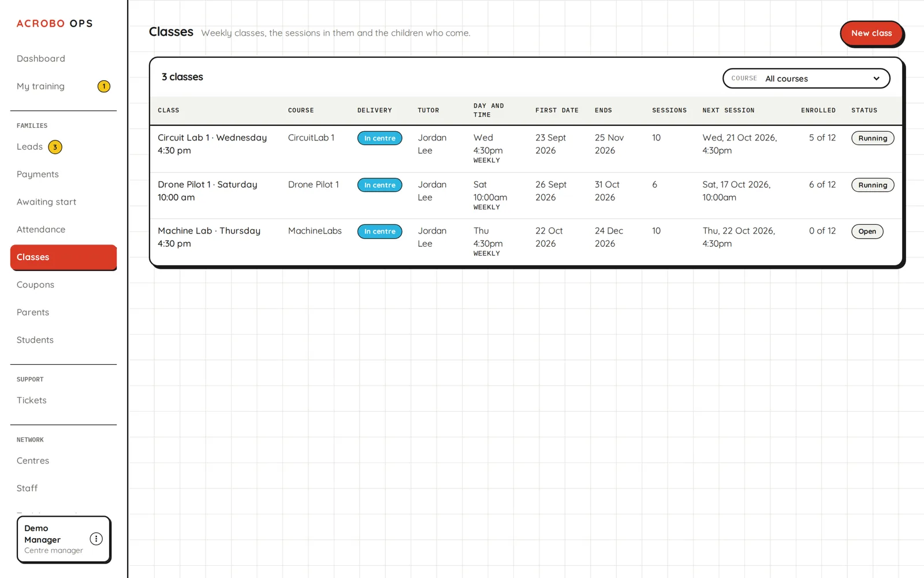Click In centre badge for Circuit Lab 1
The width and height of the screenshot is (924, 578).
379,138
